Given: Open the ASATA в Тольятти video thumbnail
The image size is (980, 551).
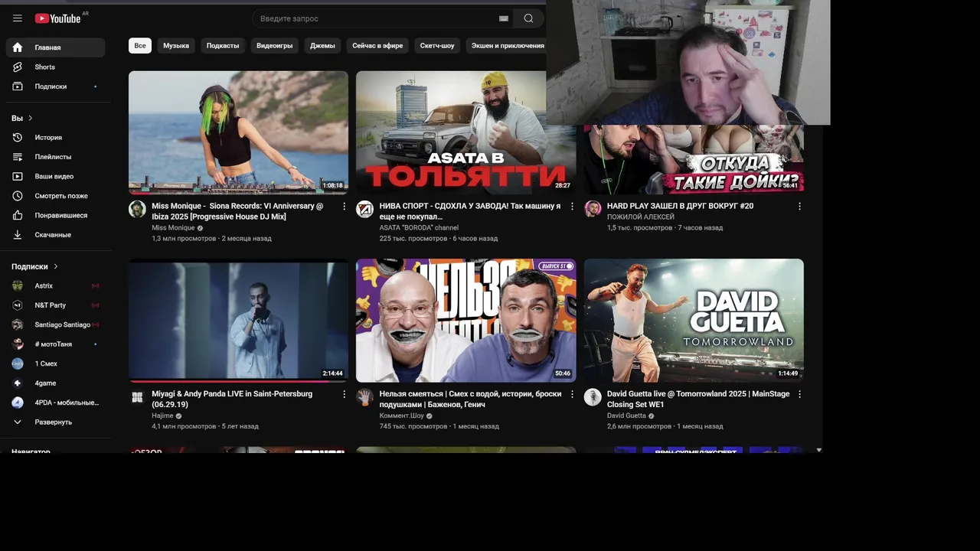Looking at the screenshot, I should (465, 132).
